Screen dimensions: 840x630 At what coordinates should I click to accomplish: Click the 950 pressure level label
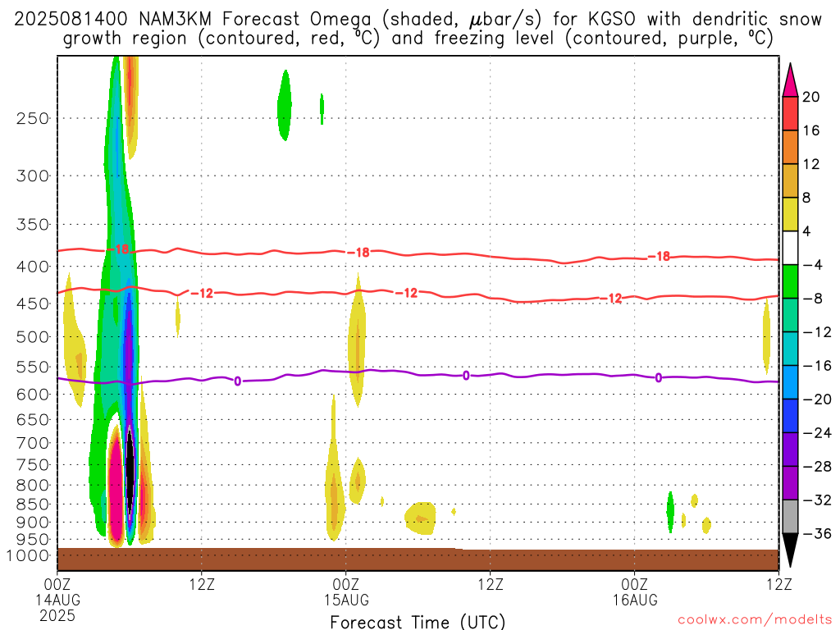point(33,540)
